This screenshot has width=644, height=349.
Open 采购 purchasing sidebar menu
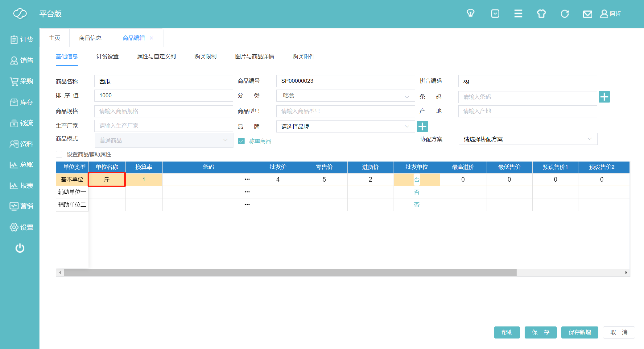pyautogui.click(x=22, y=81)
